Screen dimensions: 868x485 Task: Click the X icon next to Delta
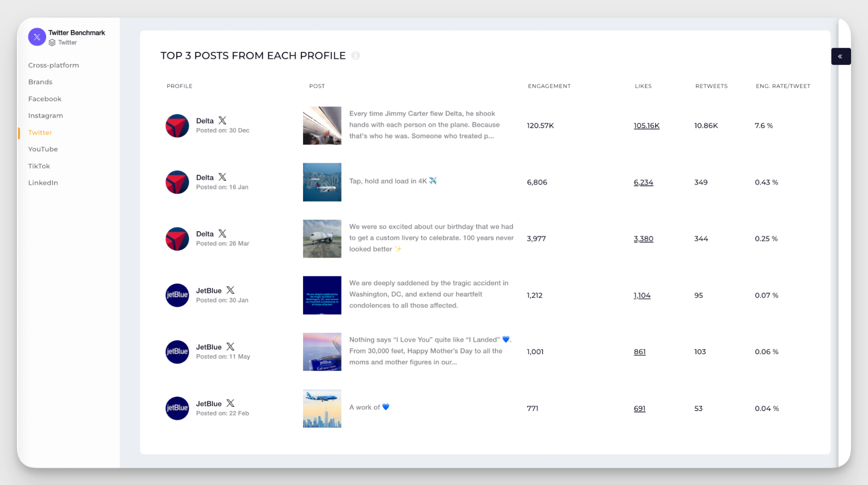(x=222, y=120)
